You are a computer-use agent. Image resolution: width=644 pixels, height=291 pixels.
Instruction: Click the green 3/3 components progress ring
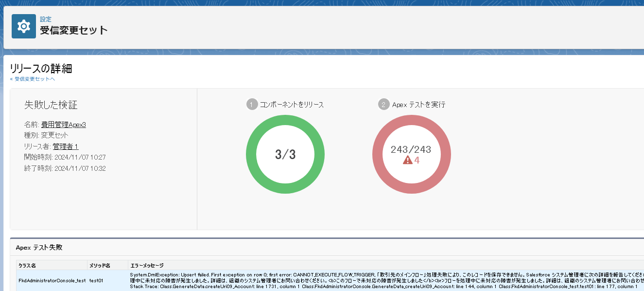coord(285,154)
